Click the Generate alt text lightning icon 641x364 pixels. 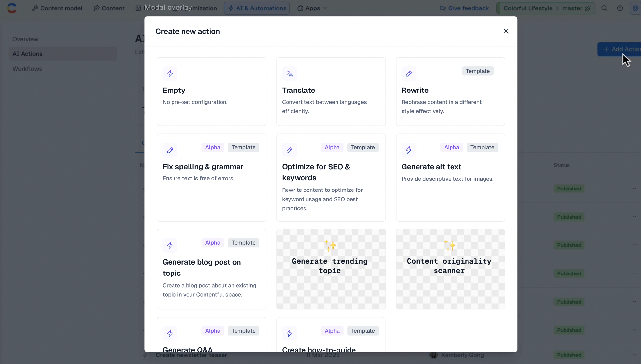(x=409, y=150)
